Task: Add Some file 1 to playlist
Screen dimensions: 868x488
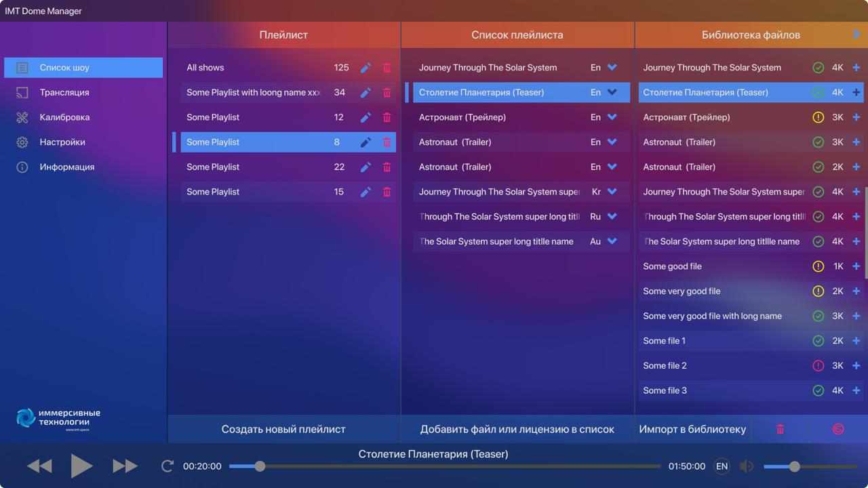Action: coord(856,341)
